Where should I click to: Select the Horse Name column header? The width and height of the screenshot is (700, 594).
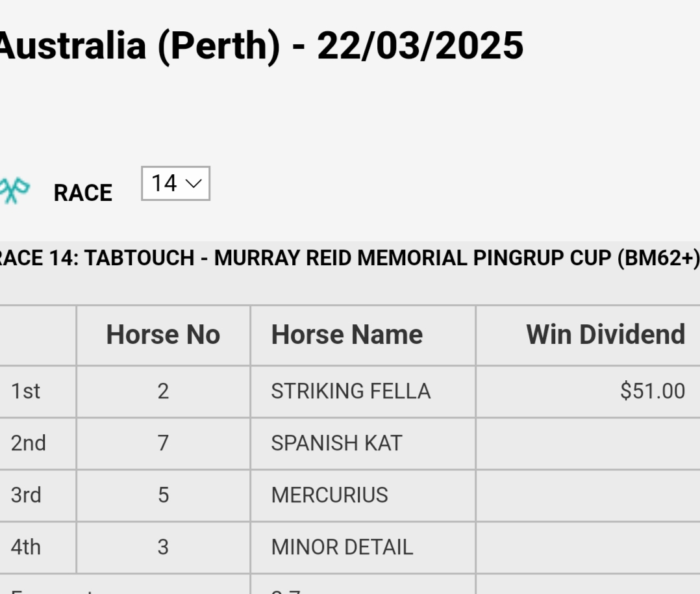click(x=347, y=335)
